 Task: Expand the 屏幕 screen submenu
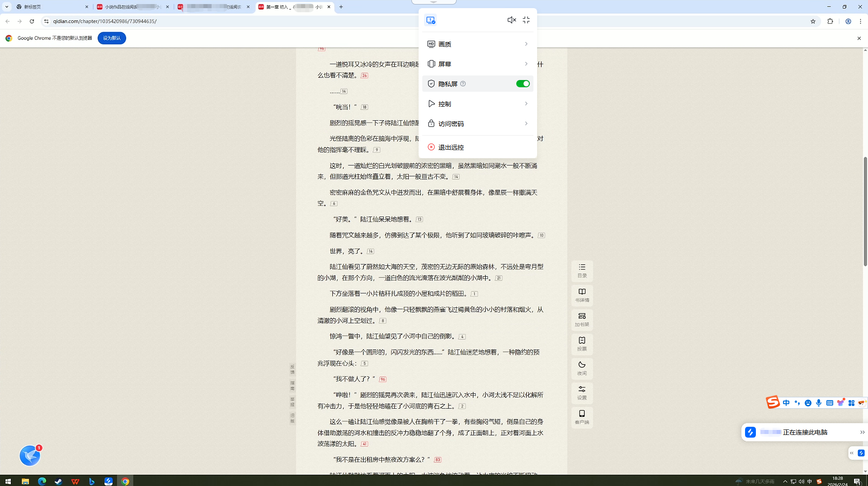pos(478,64)
